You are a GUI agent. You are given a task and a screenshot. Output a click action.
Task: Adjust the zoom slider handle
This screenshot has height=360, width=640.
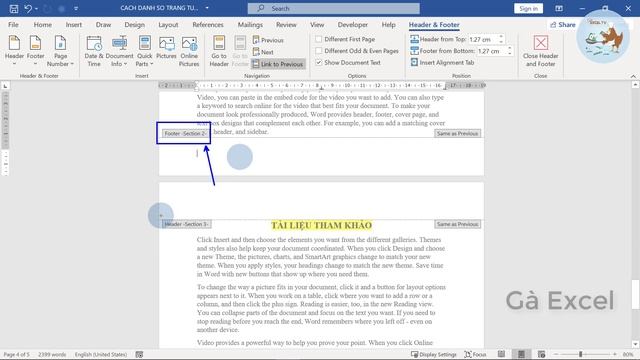580,354
